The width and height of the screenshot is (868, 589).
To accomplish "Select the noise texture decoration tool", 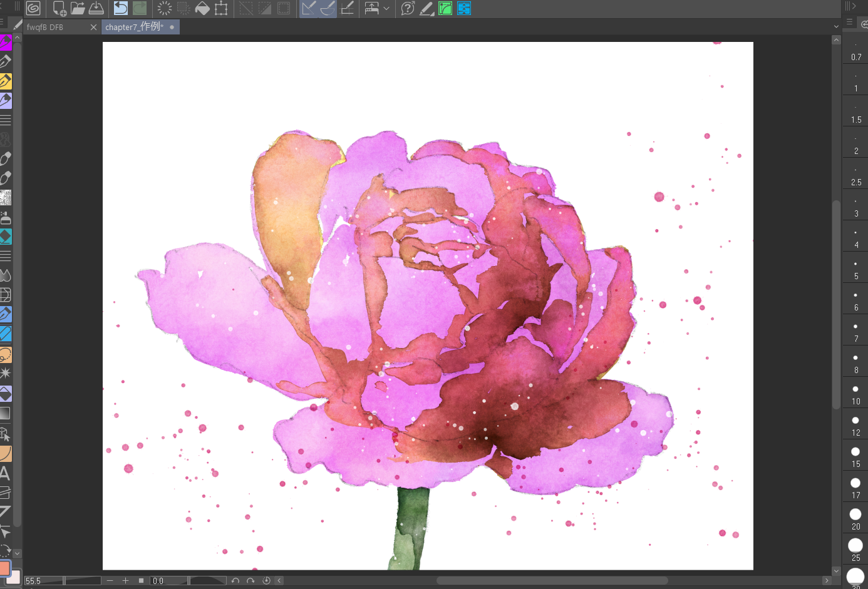I will tap(6, 198).
